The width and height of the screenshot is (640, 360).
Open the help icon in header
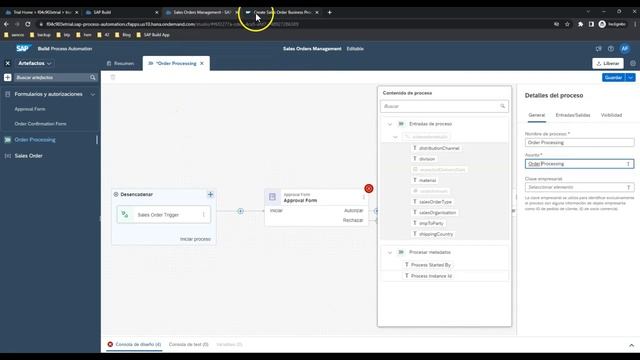[x=611, y=49]
